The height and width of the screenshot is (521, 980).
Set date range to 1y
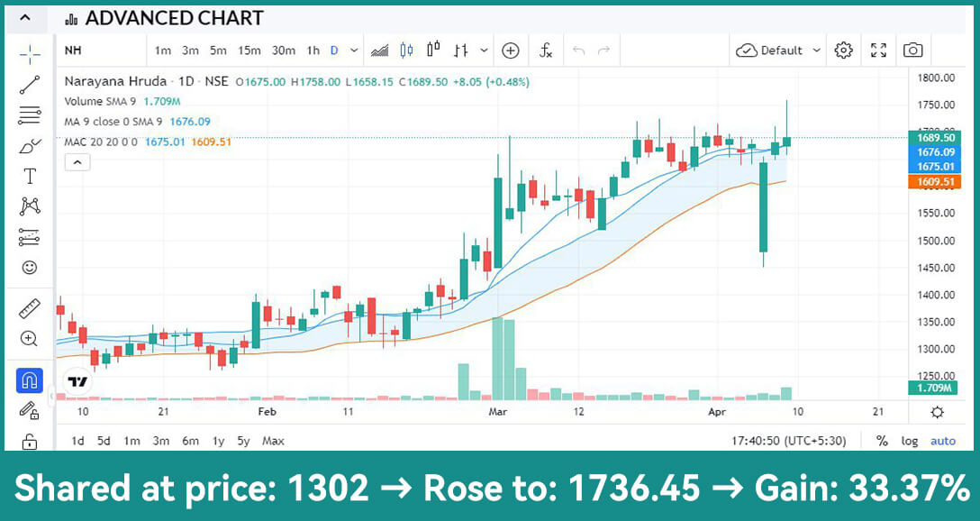click(218, 441)
